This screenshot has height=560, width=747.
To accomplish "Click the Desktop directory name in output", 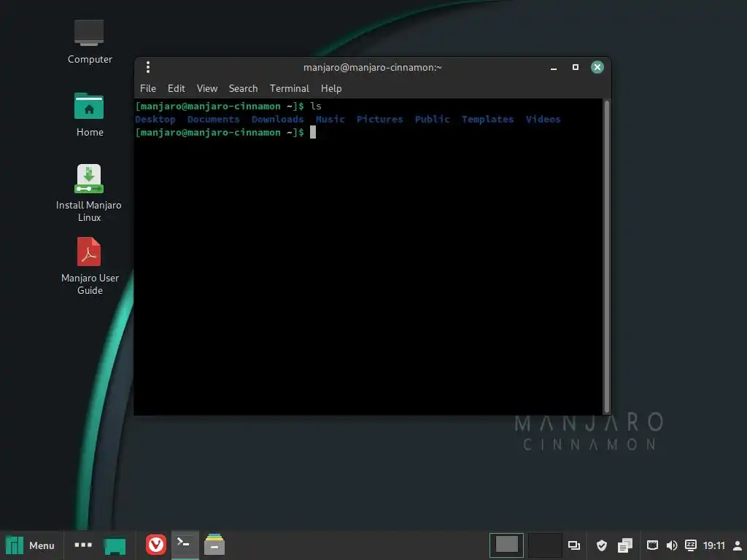I will coord(155,120).
